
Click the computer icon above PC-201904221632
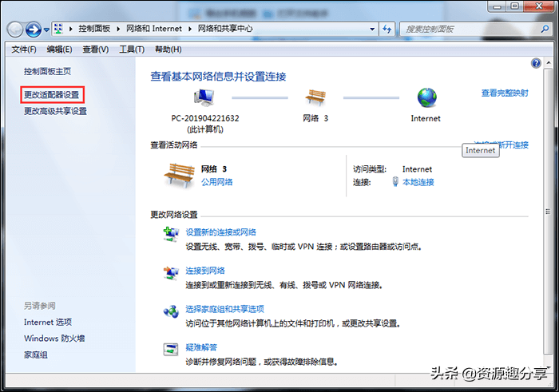point(204,97)
